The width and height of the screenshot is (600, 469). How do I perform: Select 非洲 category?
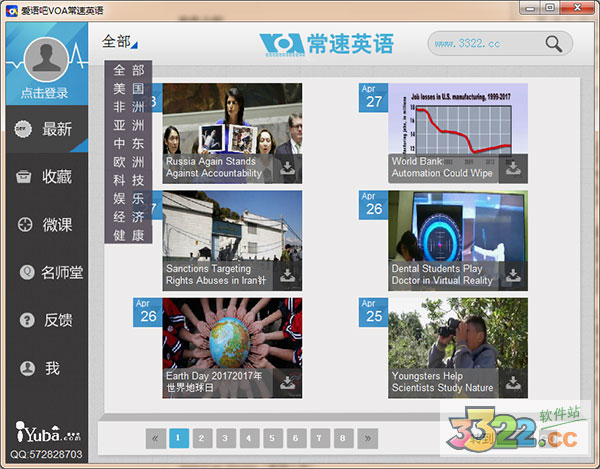coord(129,107)
